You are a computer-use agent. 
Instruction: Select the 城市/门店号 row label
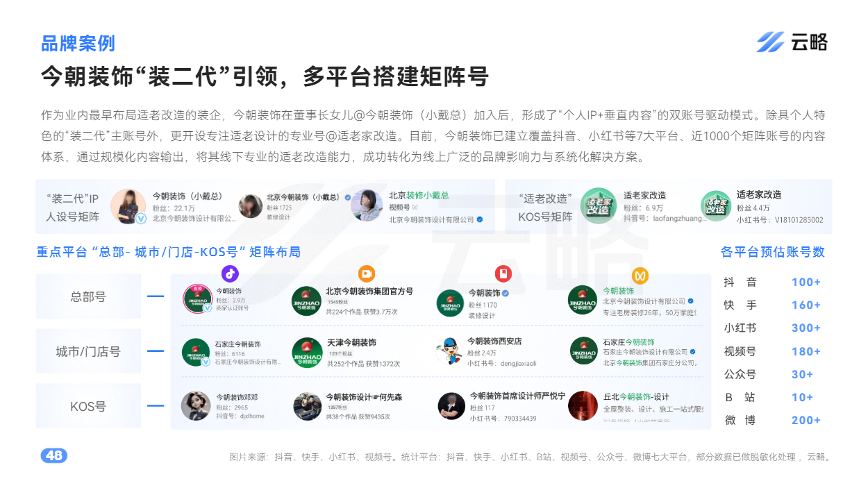point(88,351)
